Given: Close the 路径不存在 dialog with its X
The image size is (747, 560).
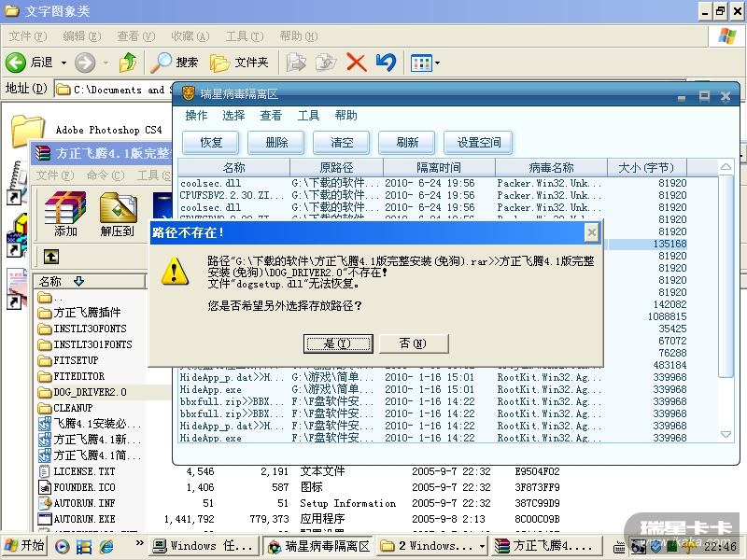Looking at the screenshot, I should 591,232.
